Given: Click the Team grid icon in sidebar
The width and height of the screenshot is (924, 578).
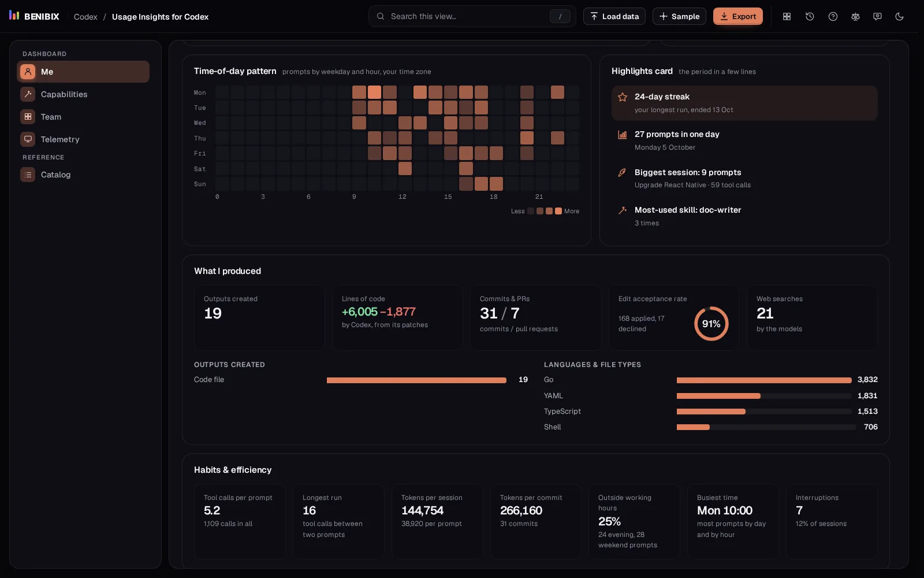Looking at the screenshot, I should pos(28,117).
